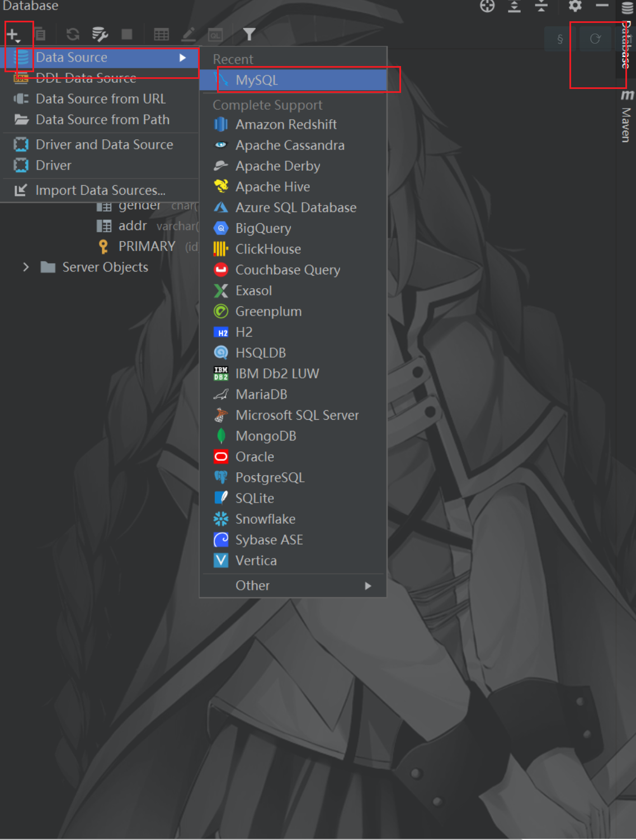The image size is (636, 840).
Task: Click the reload icon in editor toolbar
Action: (x=595, y=39)
